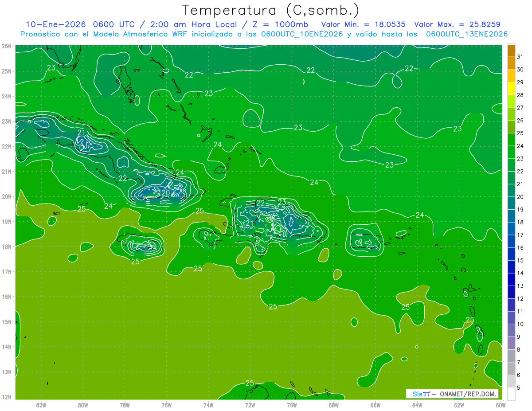Click the legend value 15
Viewport: 532px width, 411px height.
point(520,261)
